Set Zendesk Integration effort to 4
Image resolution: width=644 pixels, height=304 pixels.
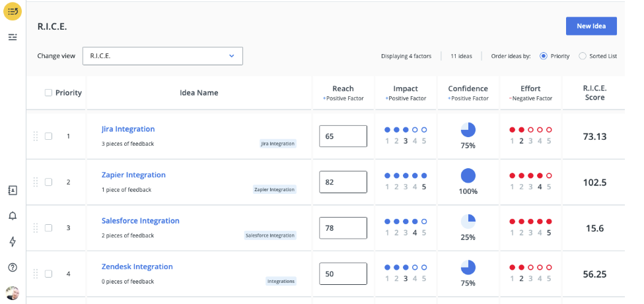tap(540, 267)
